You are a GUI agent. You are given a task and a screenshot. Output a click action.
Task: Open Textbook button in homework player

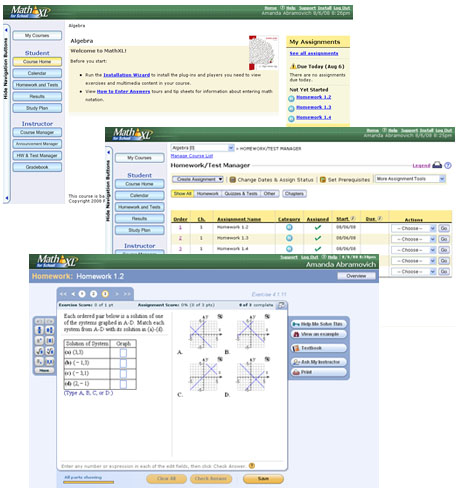(x=318, y=348)
